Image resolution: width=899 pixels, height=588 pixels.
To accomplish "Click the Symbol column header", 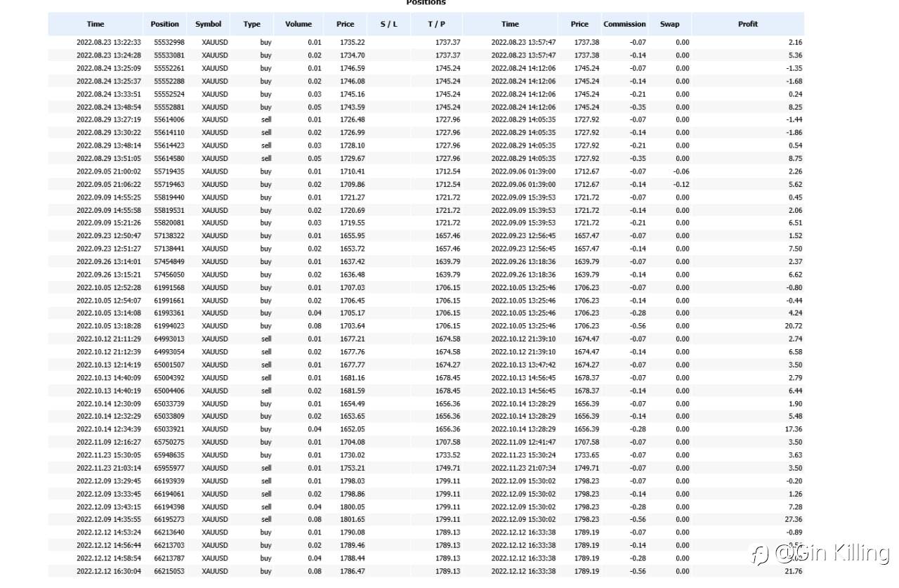I will 209,24.
